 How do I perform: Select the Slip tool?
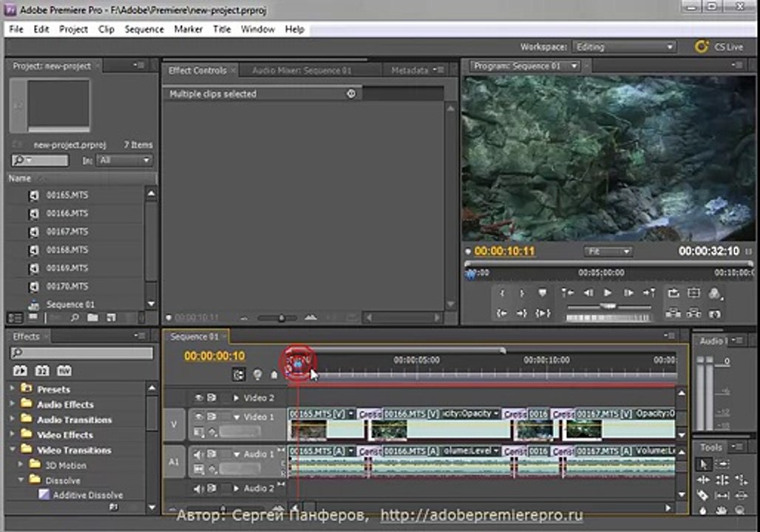722,496
